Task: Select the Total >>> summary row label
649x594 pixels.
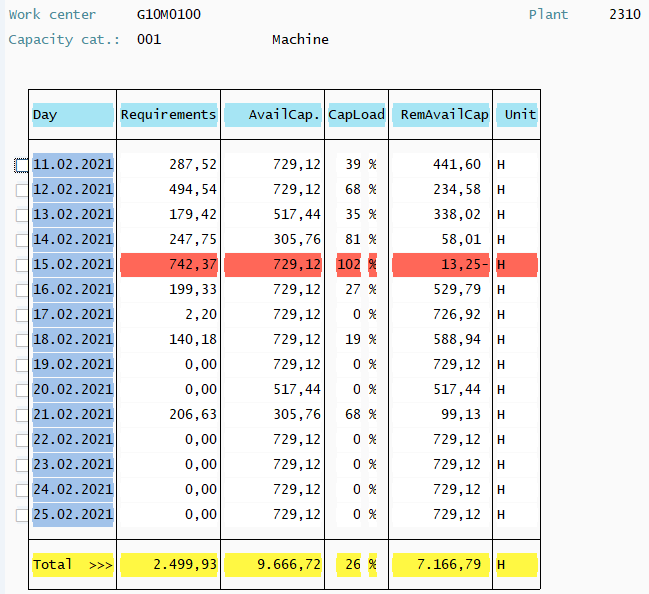Action: click(x=72, y=565)
